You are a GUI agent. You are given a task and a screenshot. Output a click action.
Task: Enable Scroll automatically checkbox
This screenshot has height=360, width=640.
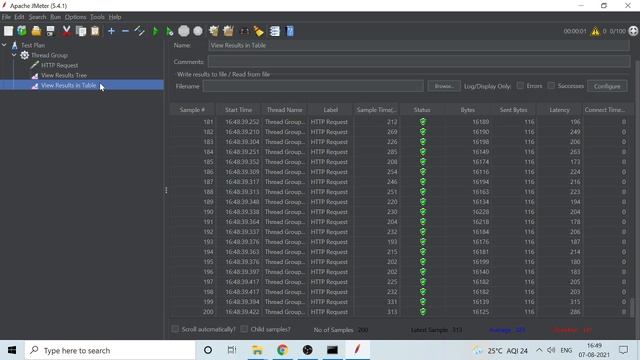click(175, 329)
